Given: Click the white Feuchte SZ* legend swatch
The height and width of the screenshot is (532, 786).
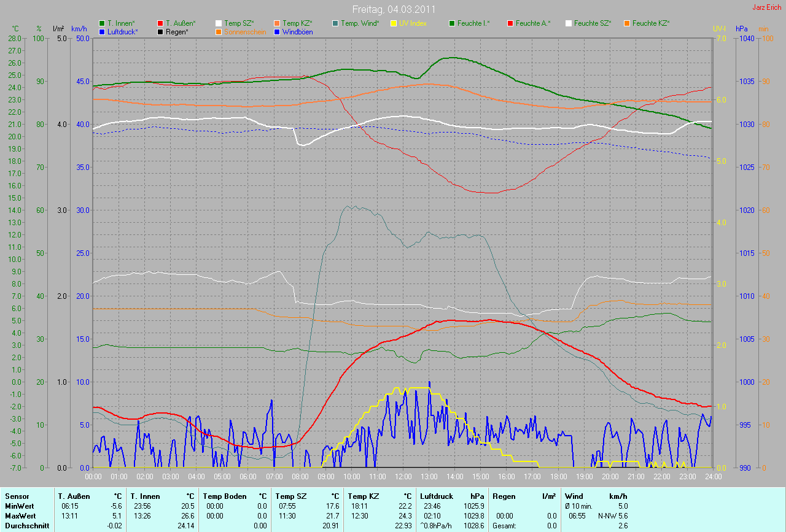Looking at the screenshot, I should point(568,23).
